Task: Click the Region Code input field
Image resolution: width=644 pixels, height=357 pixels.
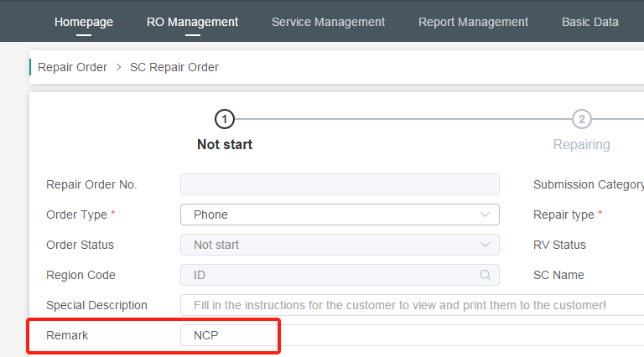Action: tap(327, 275)
